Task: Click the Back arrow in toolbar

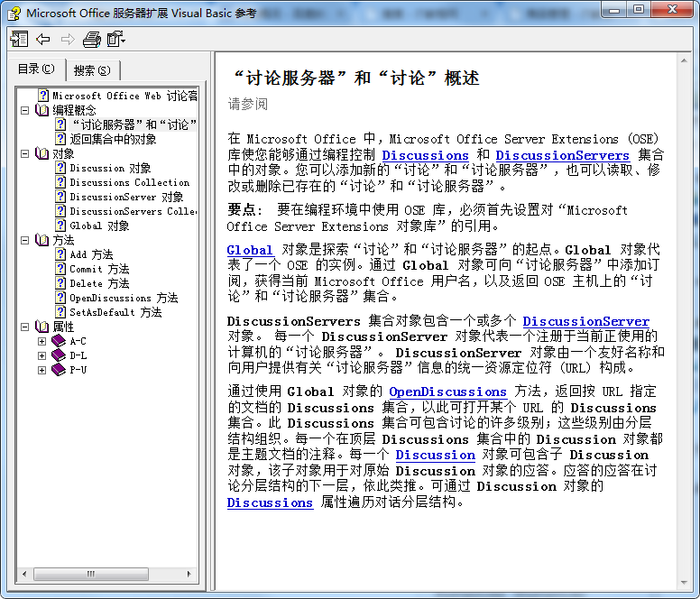Action: click(x=42, y=39)
